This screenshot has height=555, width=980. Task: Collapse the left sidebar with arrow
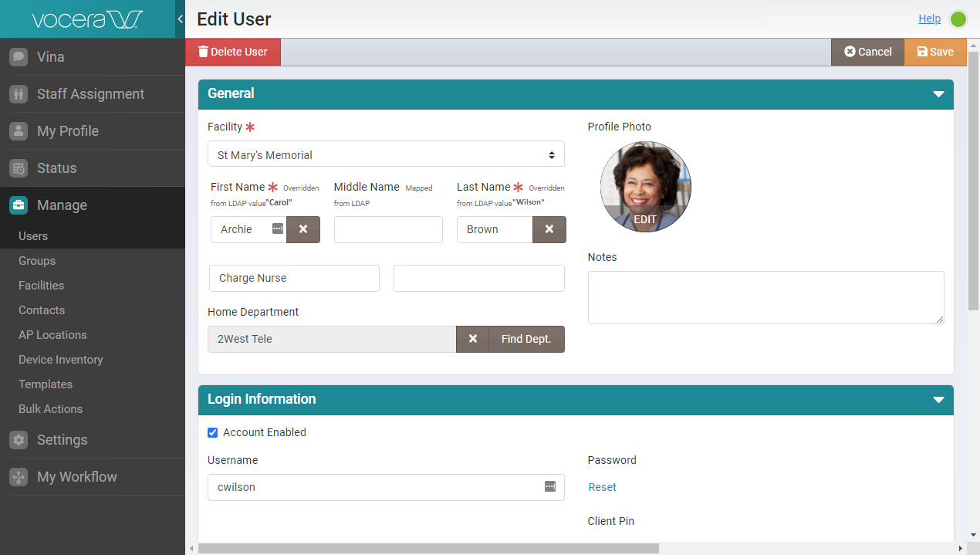180,19
